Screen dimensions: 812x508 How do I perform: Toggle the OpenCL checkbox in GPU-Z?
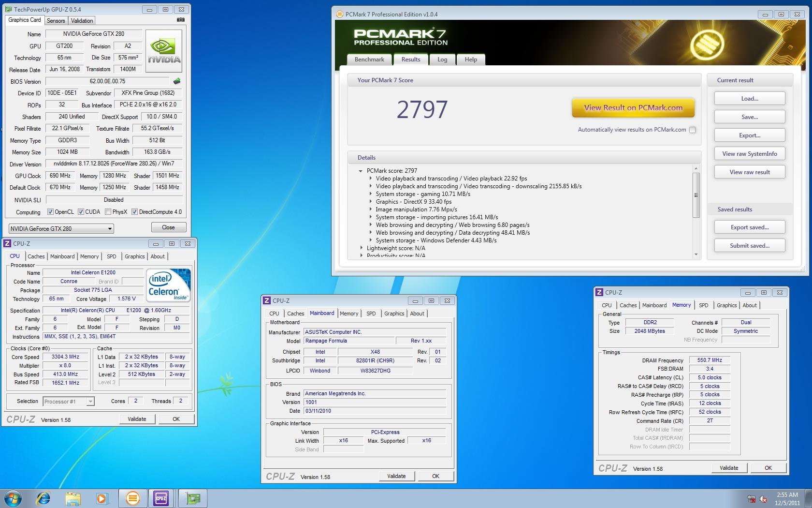pos(50,211)
